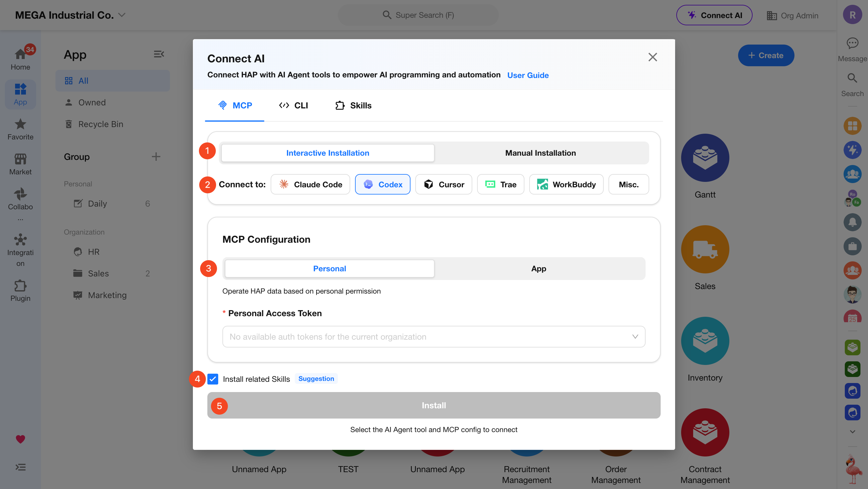The width and height of the screenshot is (868, 489).
Task: Click the Create button
Action: point(766,55)
